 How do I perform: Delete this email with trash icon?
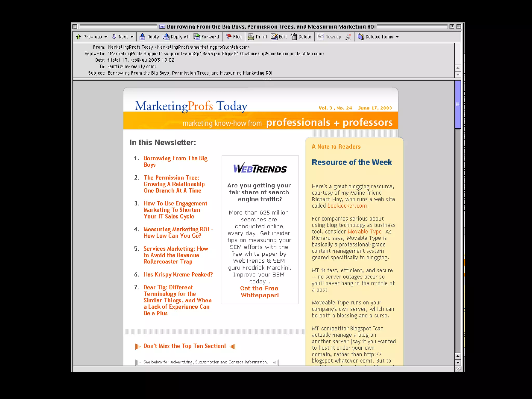(x=294, y=37)
